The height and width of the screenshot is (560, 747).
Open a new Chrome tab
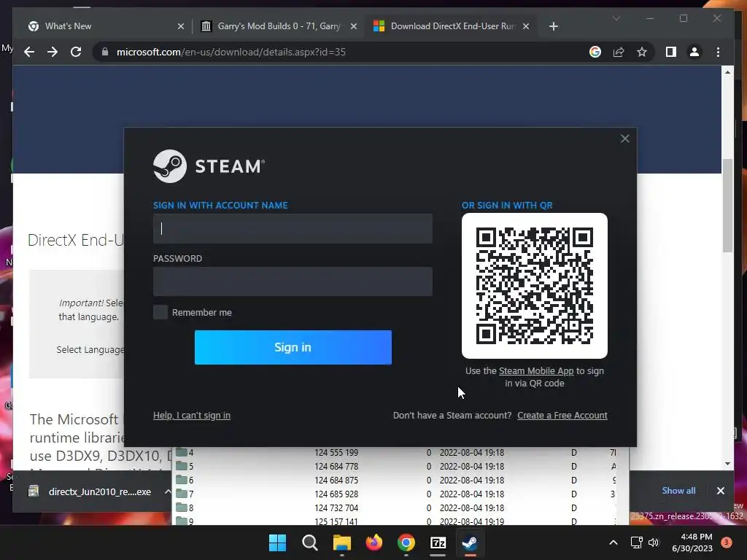553,26
